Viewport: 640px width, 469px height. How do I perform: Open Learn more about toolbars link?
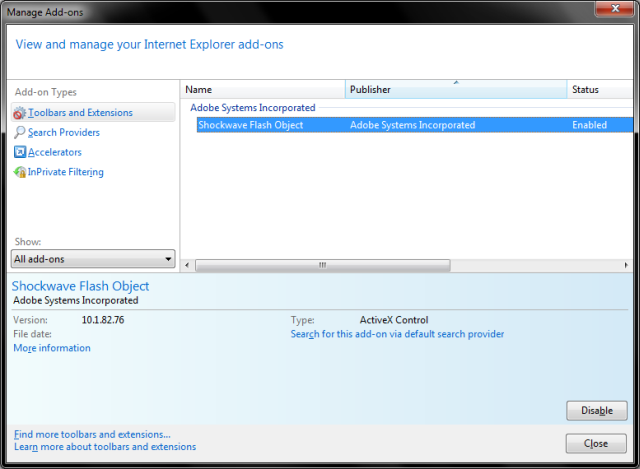click(x=105, y=447)
